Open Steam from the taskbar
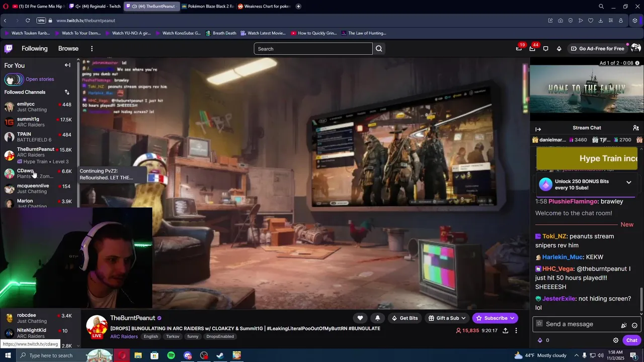Viewport: 644px width, 362px height. pos(220,355)
